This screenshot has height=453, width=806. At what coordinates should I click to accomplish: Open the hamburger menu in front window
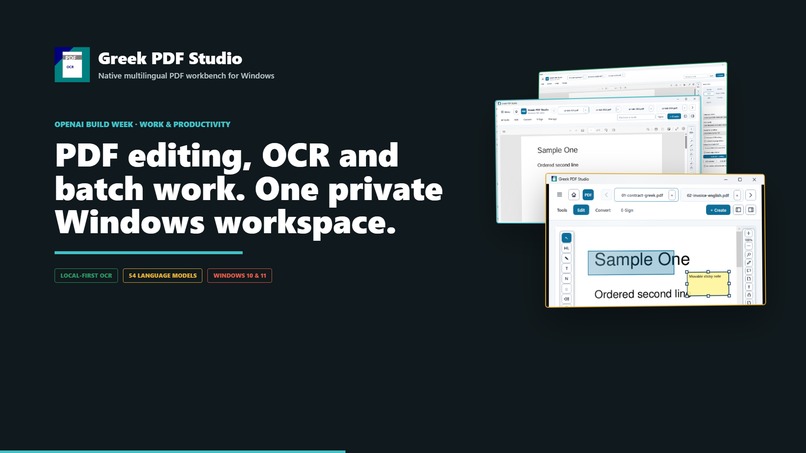click(560, 194)
